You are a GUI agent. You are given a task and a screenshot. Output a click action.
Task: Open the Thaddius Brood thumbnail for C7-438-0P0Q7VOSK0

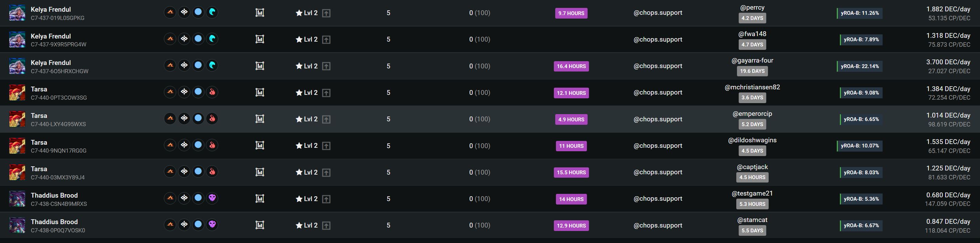click(17, 225)
